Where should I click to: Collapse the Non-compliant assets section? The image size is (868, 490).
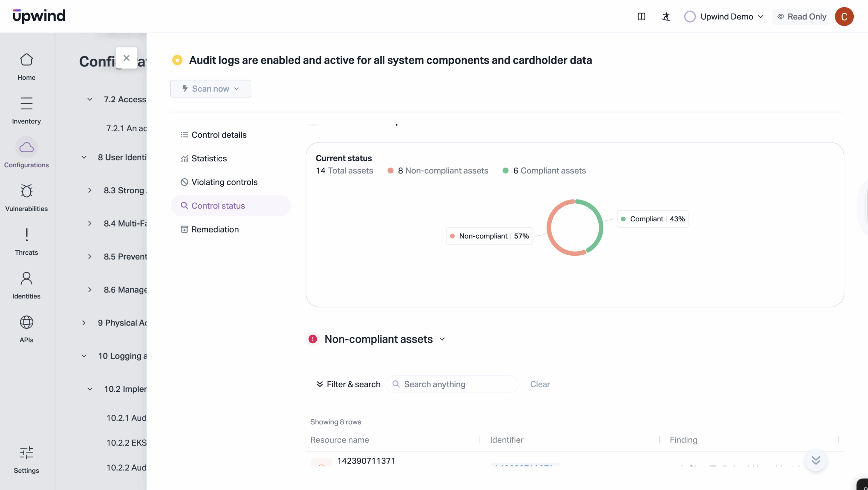(442, 339)
